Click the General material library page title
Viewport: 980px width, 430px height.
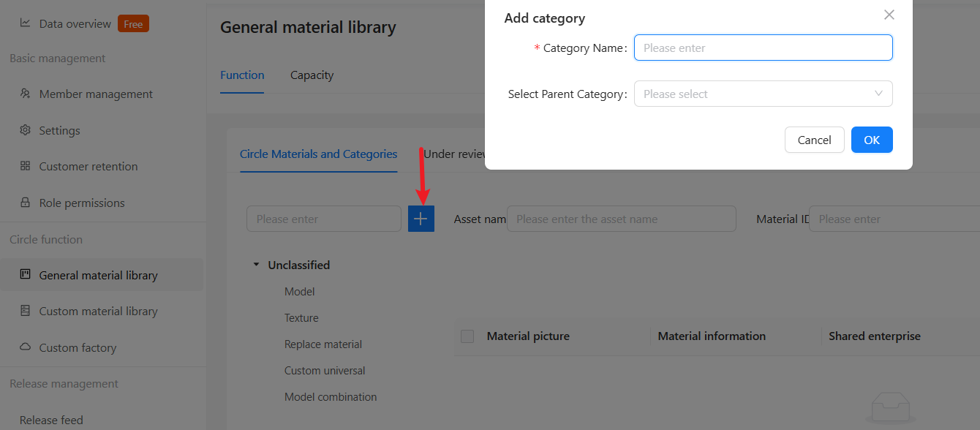[308, 27]
